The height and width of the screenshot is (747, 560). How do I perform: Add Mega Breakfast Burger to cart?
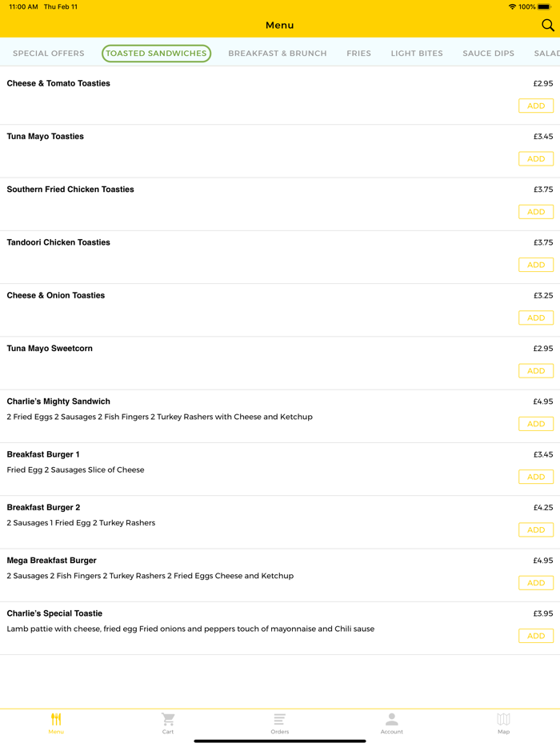point(536,583)
